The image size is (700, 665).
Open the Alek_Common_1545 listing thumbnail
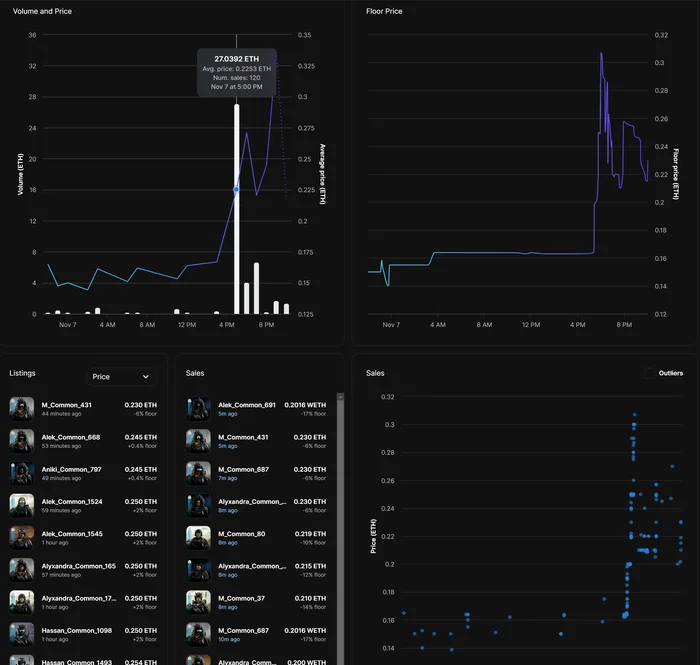tap(21, 537)
